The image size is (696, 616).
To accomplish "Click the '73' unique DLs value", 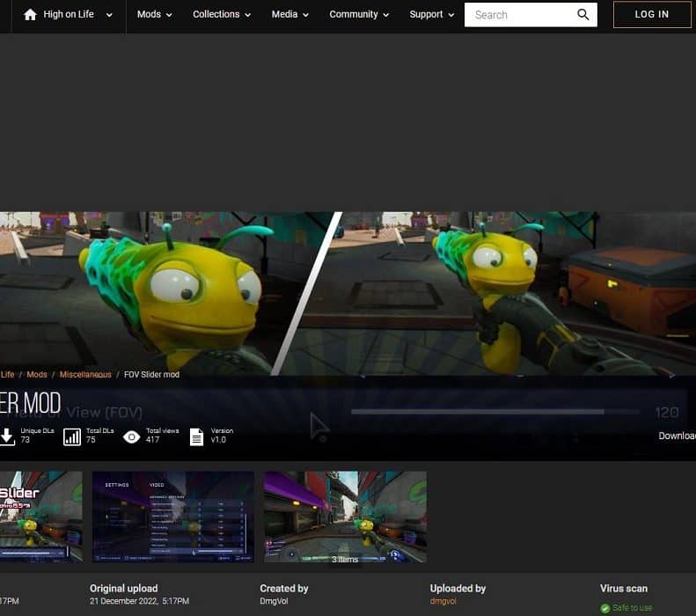I will click(26, 440).
